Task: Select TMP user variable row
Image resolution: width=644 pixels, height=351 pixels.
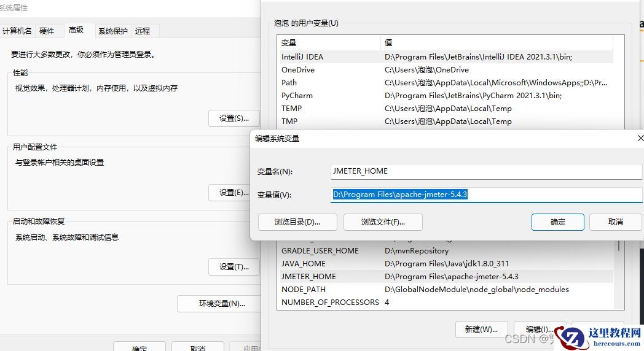Action: coord(447,121)
